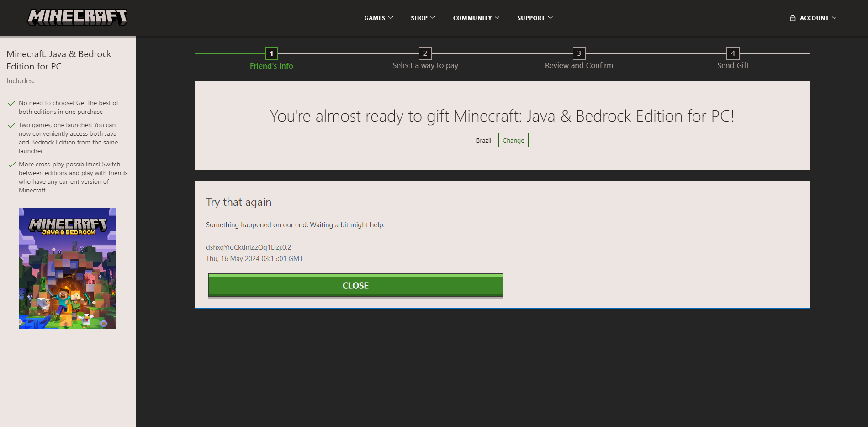Select step 3 number box
Screen dimensions: 868x427
point(579,53)
